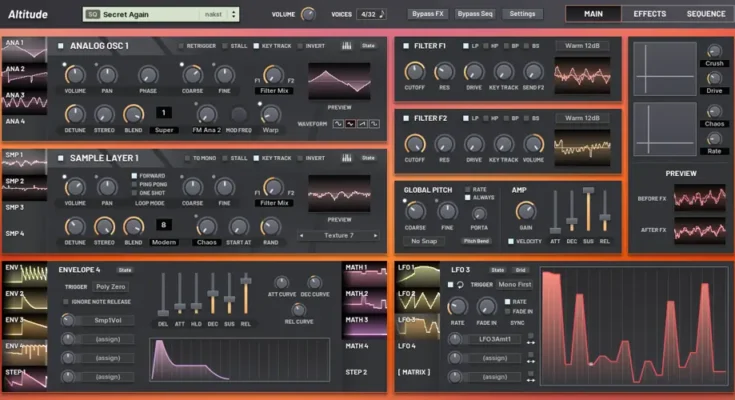Adjust the Crush knob
Screen dimensions: 735x400
click(714, 51)
